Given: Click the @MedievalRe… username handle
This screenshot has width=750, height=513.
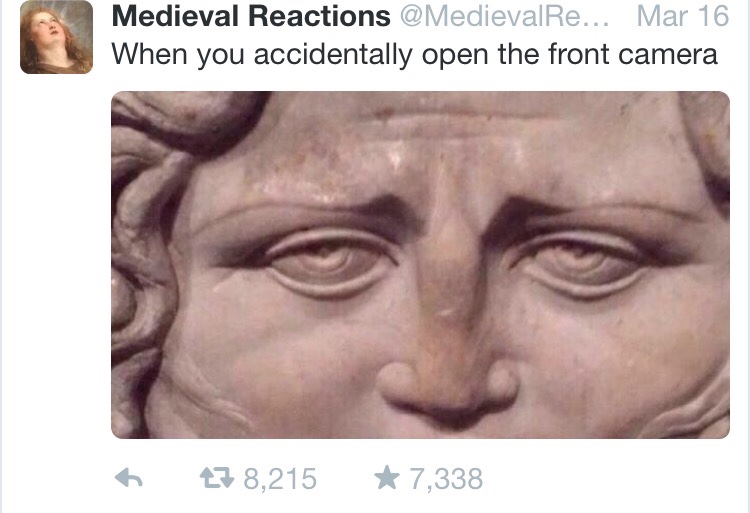Looking at the screenshot, I should click(x=505, y=16).
